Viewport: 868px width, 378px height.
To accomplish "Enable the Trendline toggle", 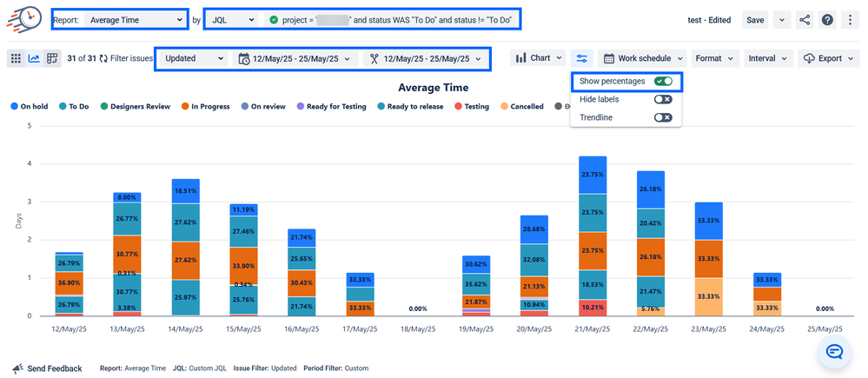I will (x=663, y=117).
